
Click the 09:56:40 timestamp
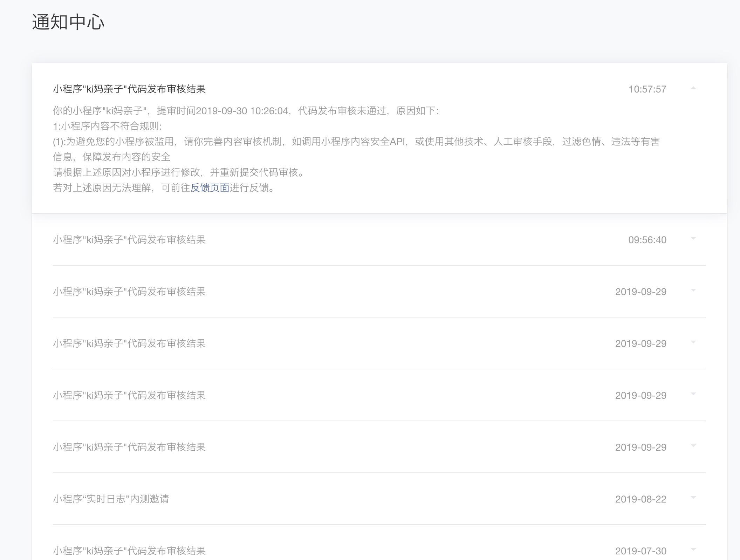coord(647,240)
